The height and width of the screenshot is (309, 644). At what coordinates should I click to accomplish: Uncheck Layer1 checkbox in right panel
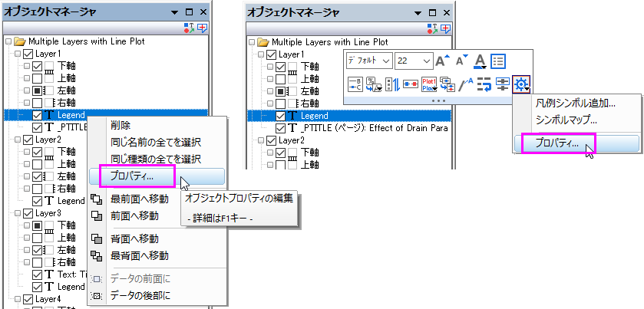point(272,54)
